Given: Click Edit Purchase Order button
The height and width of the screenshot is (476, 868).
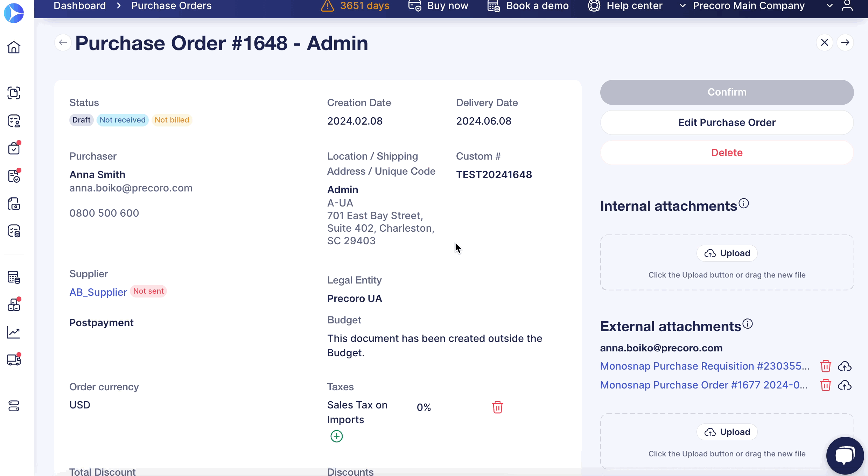Looking at the screenshot, I should (727, 122).
